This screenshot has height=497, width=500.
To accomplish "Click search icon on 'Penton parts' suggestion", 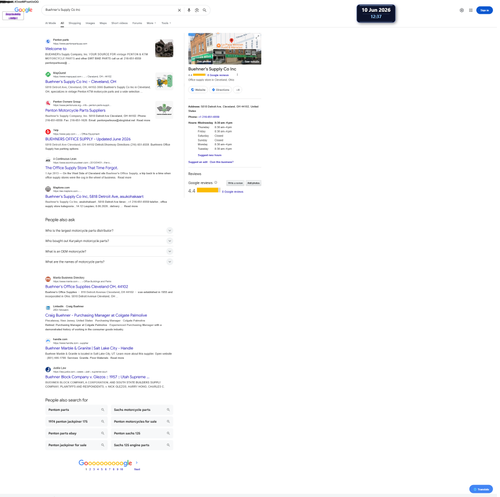I will [x=103, y=410].
